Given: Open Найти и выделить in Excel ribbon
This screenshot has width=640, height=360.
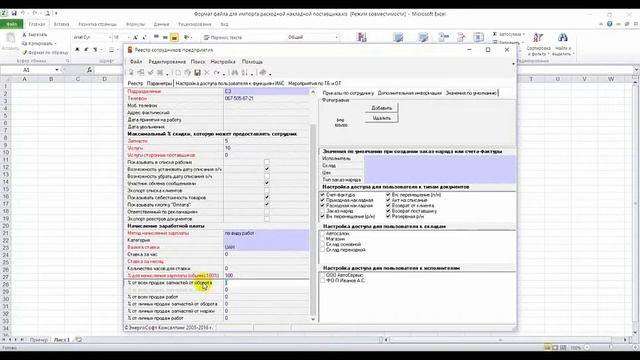Looking at the screenshot, I should coord(563,44).
